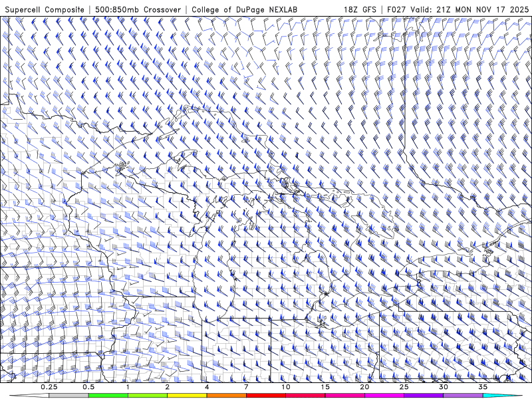Click the gray 0.25–0.5 legend color segment
This screenshot has height=399, width=532.
(x=69, y=396)
